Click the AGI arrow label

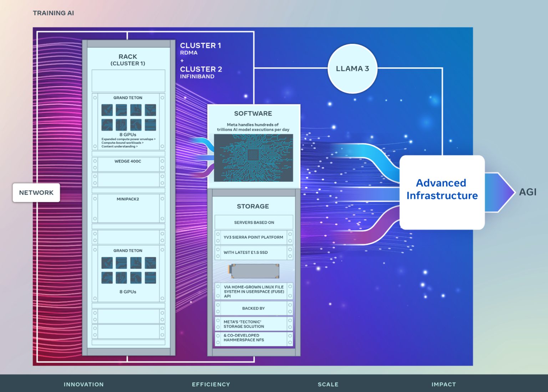[x=528, y=192]
